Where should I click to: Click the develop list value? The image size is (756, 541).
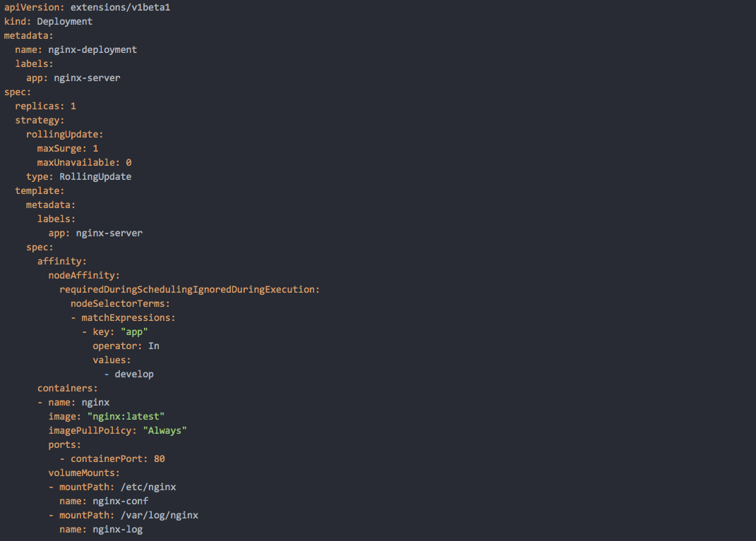coord(134,375)
